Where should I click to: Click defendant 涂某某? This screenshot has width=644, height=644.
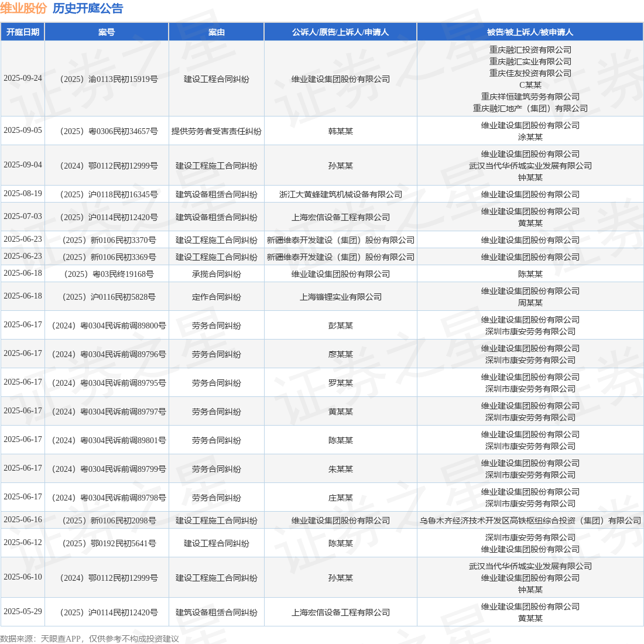click(530, 137)
